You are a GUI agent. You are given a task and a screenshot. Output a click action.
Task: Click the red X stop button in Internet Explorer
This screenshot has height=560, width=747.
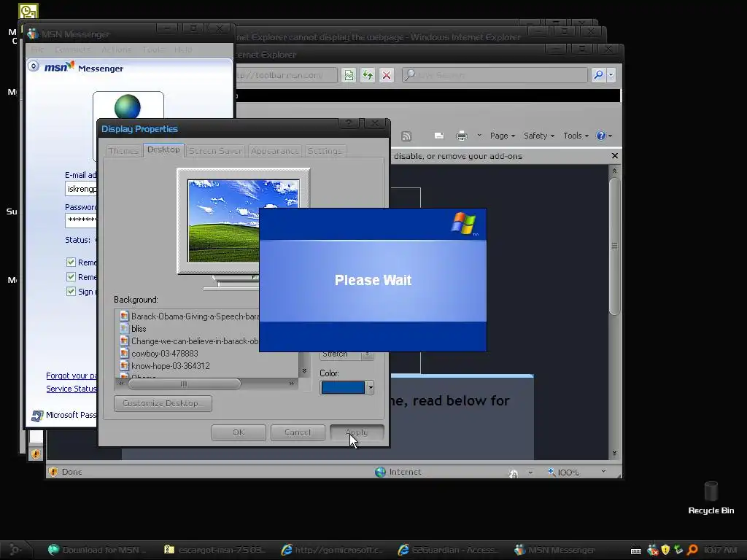click(x=387, y=75)
